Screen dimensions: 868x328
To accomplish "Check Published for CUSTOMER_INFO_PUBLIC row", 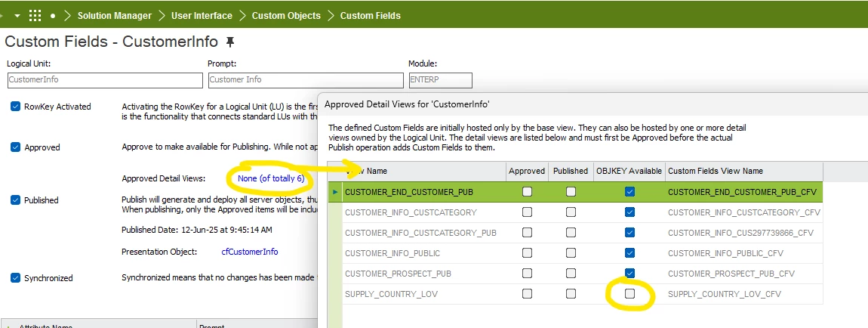I will (571, 253).
